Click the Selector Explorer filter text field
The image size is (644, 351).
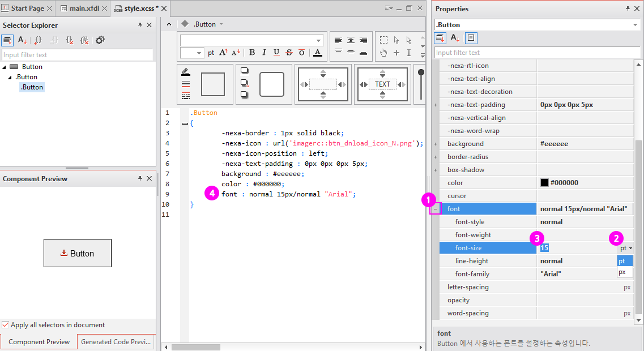(x=77, y=54)
